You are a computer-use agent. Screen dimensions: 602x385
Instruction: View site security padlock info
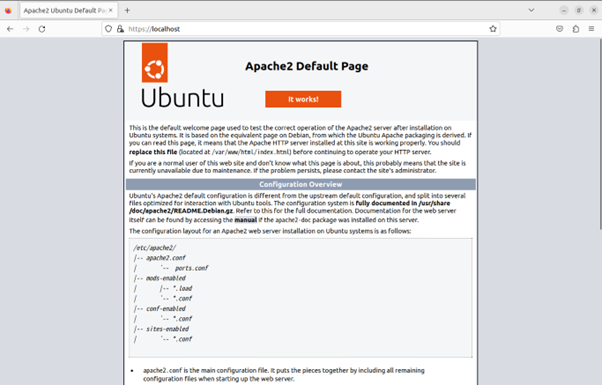tap(120, 29)
